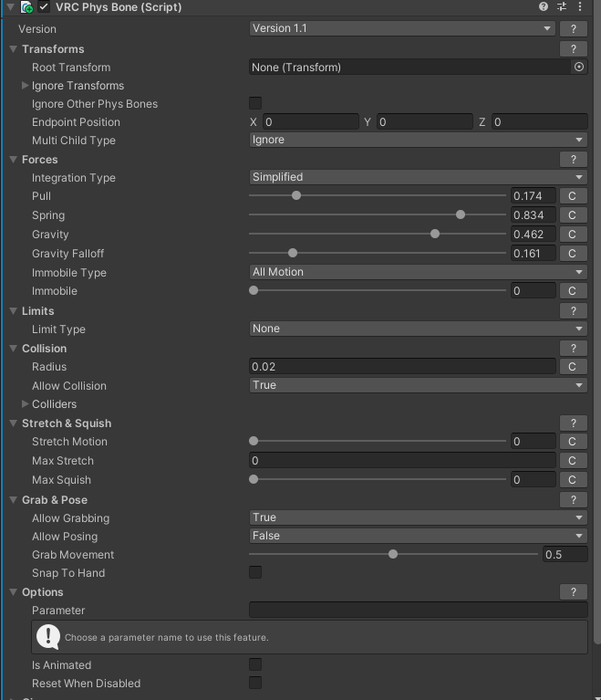The height and width of the screenshot is (700, 601).
Task: Open help for Grab & Pose section
Action: tap(573, 500)
